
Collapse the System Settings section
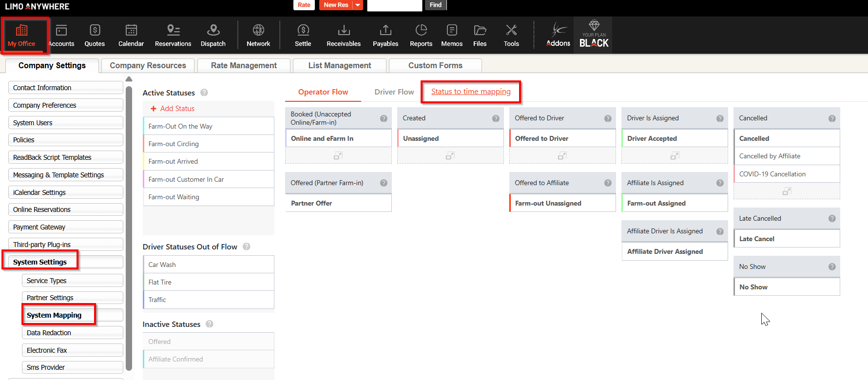pyautogui.click(x=40, y=262)
